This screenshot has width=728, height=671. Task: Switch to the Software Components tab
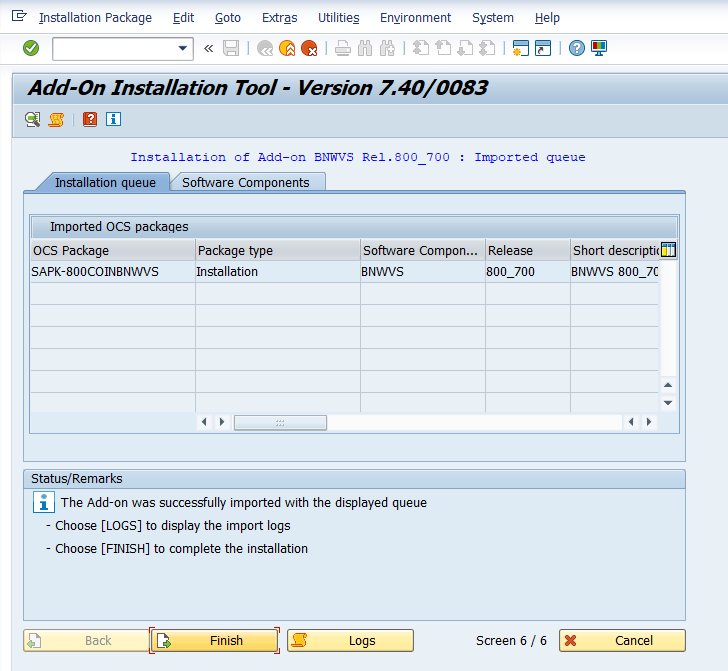point(246,182)
